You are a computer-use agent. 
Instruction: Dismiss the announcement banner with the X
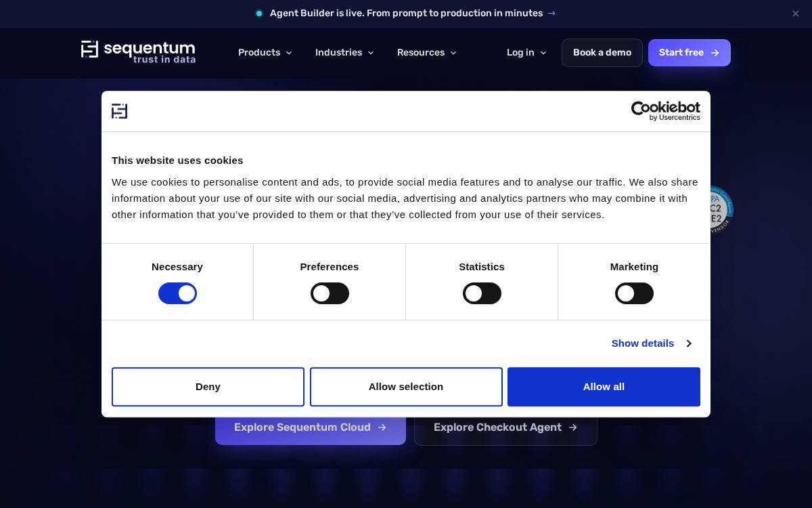tap(796, 14)
